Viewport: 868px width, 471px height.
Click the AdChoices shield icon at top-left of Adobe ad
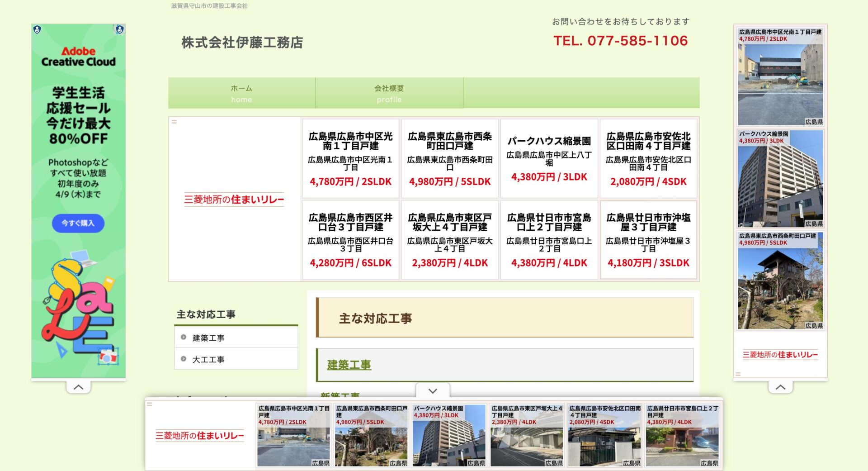pos(37,30)
